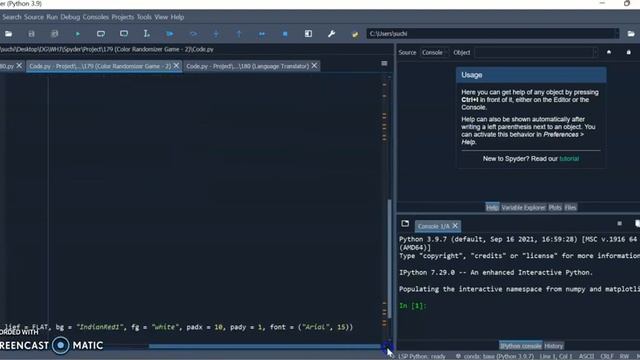This screenshot has height=360, width=640.
Task: Select the Help pane tab
Action: 492,207
